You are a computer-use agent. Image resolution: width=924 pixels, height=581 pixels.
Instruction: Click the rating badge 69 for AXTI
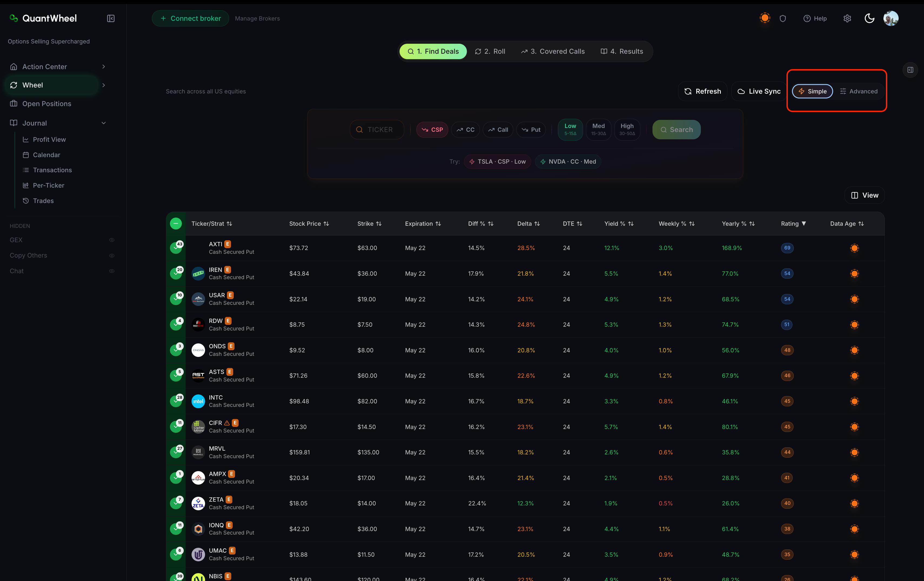787,248
